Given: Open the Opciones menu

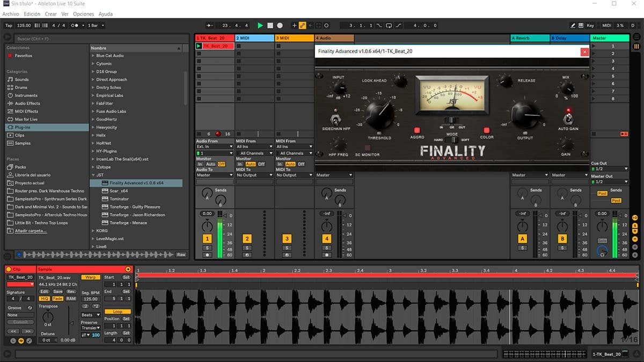Looking at the screenshot, I should coord(83,14).
